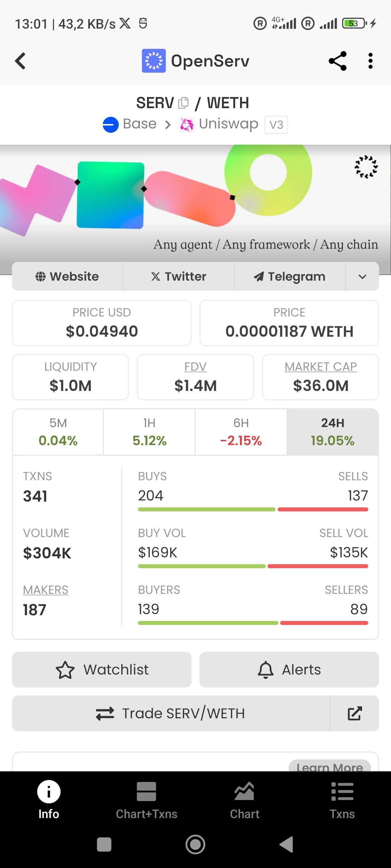Select the 24H timeframe
Image resolution: width=391 pixels, height=868 pixels.
(332, 432)
